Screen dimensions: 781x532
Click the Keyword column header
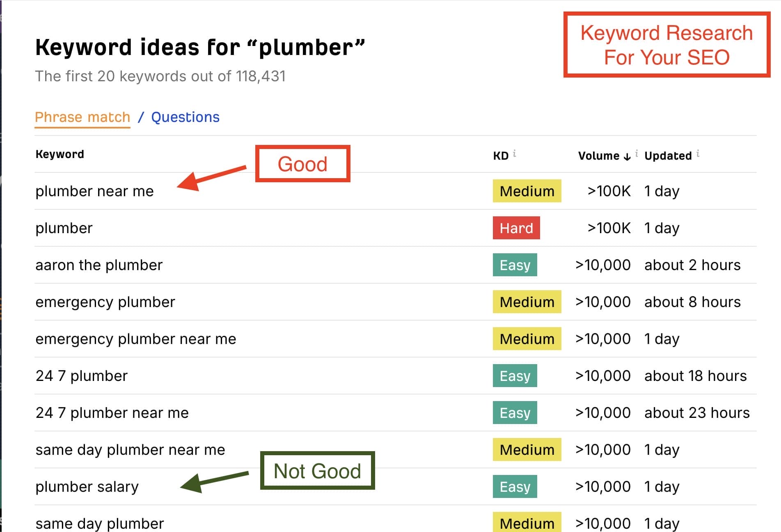60,154
